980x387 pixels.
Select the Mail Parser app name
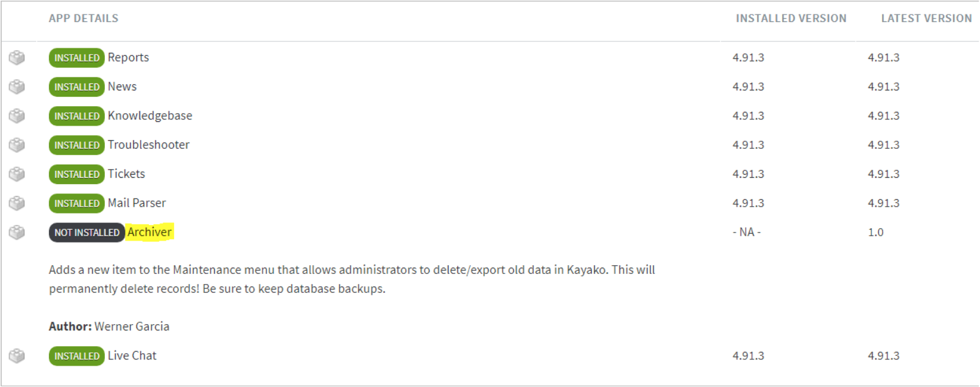(x=137, y=203)
